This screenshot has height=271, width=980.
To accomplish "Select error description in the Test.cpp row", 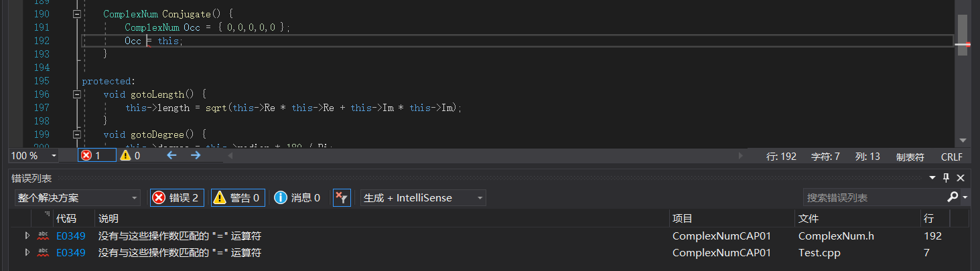I will click(x=180, y=252).
